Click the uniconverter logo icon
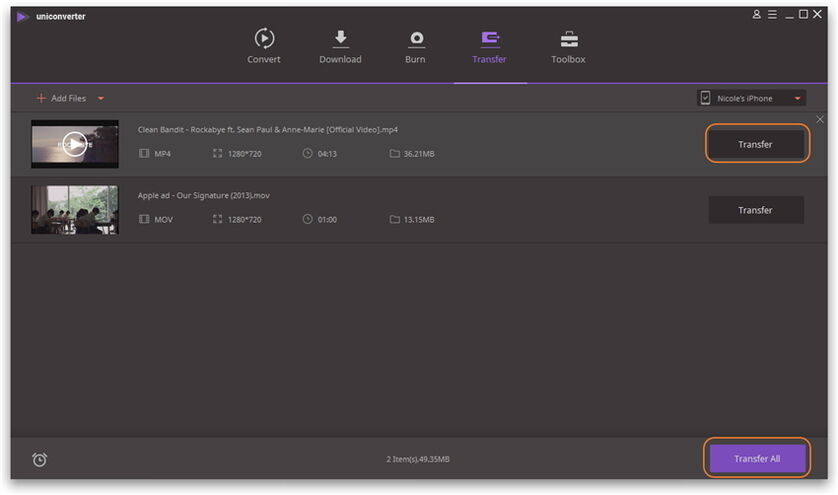The image size is (838, 495). coord(22,16)
